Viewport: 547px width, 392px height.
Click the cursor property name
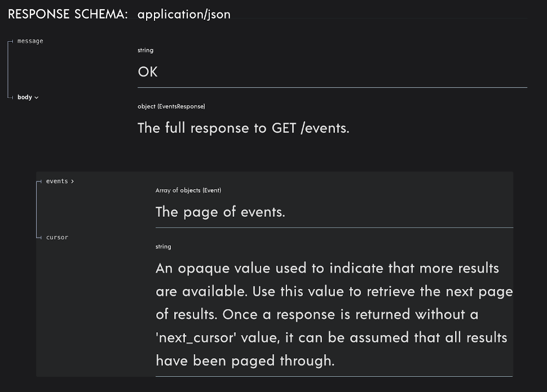[x=57, y=237]
